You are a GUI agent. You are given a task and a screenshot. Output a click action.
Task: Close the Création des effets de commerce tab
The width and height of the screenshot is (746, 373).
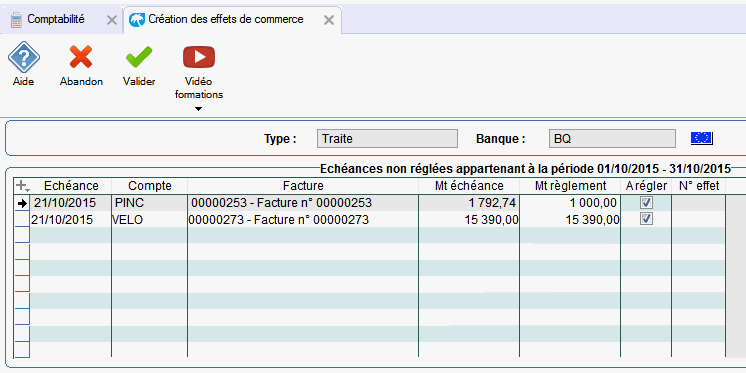(x=329, y=20)
